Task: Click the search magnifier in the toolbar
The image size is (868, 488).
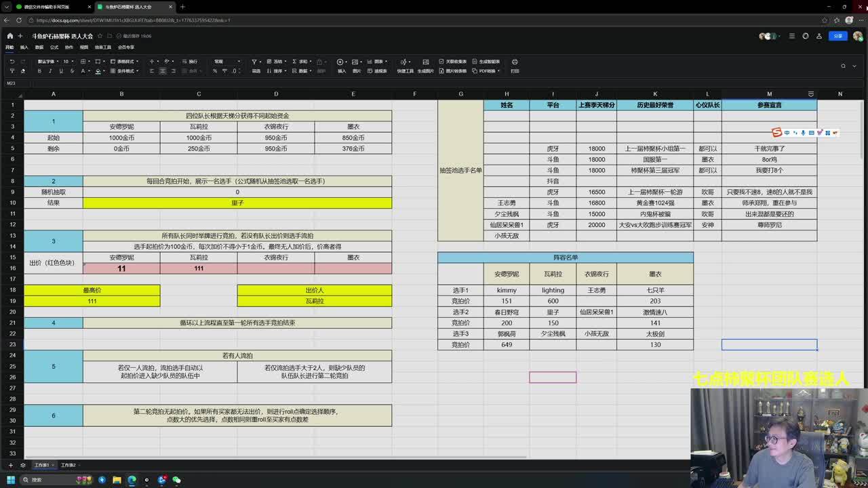Action: [x=843, y=66]
